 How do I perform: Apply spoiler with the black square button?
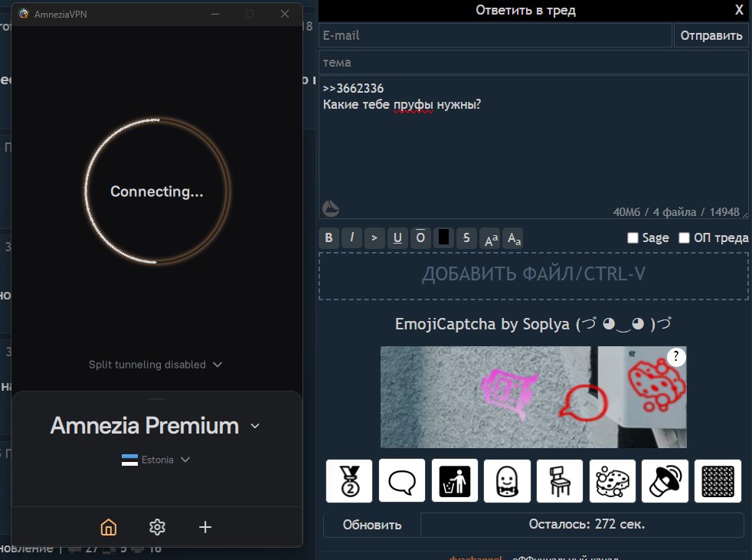point(443,237)
